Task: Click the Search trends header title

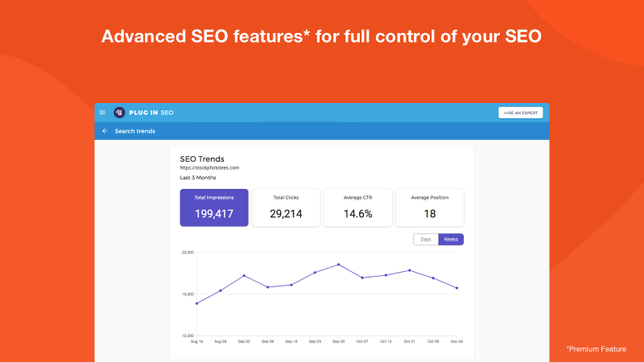Action: 135,131
